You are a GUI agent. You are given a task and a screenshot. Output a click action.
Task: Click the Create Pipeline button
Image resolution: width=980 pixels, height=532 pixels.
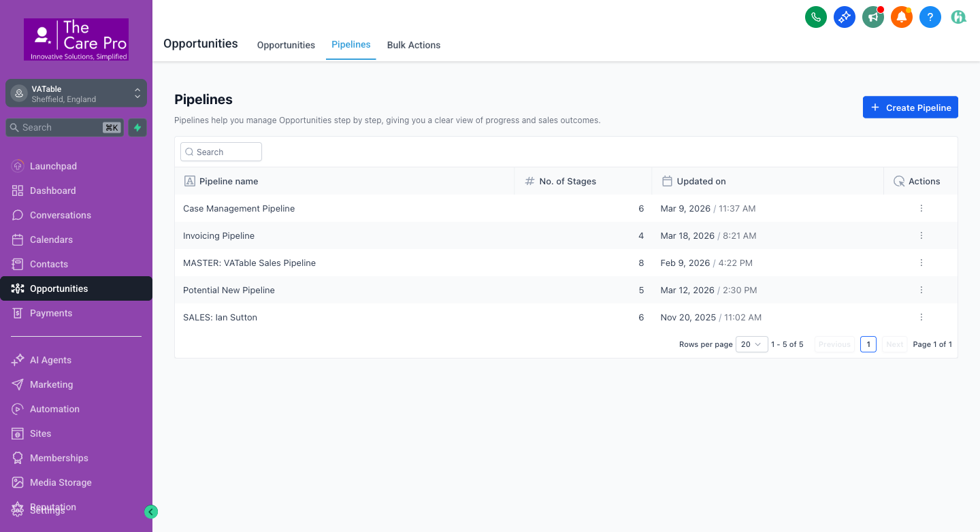tap(910, 107)
